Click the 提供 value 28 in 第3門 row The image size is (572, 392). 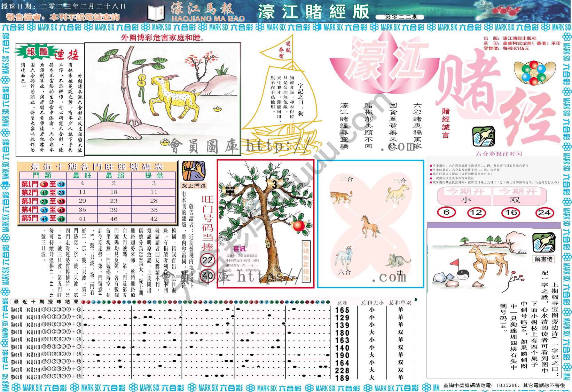click(154, 201)
